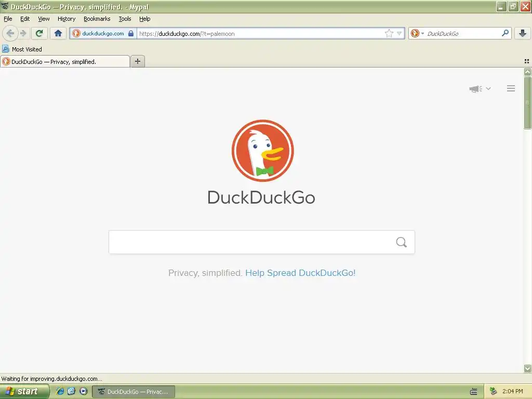
Task: Open the URL history dropdown arrow
Action: [x=400, y=33]
